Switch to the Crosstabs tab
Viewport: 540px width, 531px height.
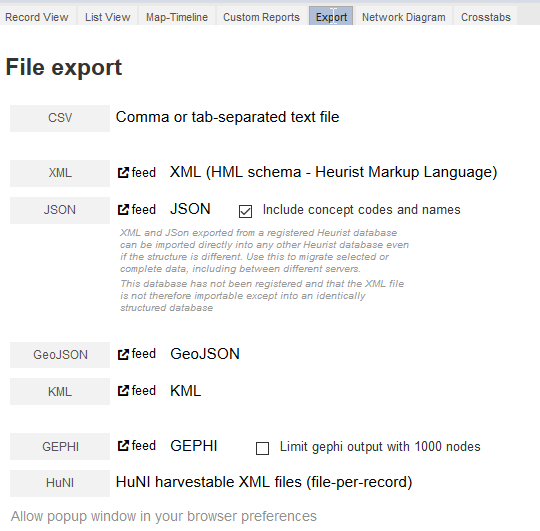(x=486, y=17)
